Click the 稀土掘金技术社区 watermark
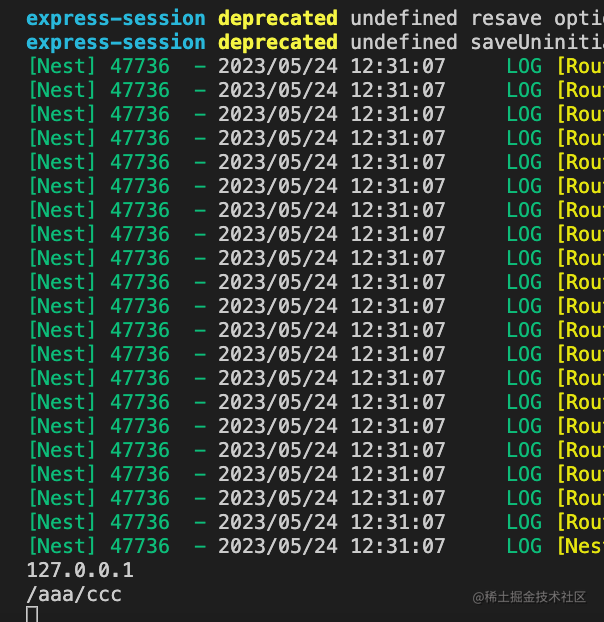Viewport: 604px width, 622px height. tap(529, 597)
